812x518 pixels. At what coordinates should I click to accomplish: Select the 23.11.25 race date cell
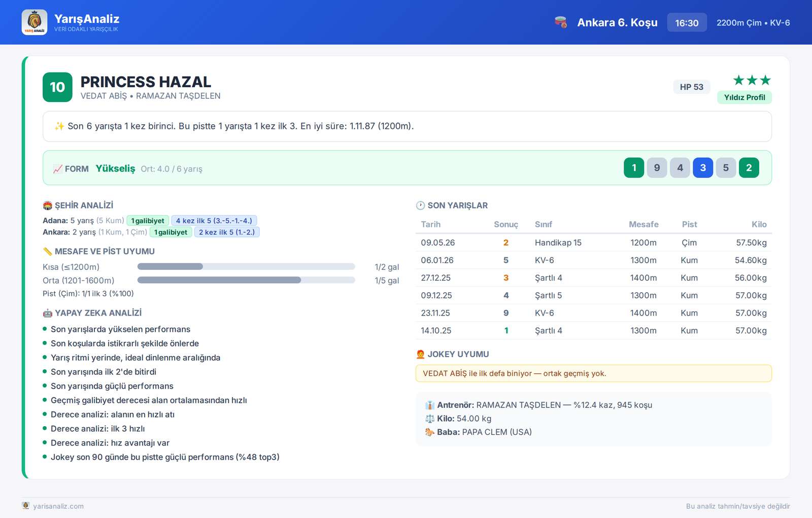click(x=435, y=313)
